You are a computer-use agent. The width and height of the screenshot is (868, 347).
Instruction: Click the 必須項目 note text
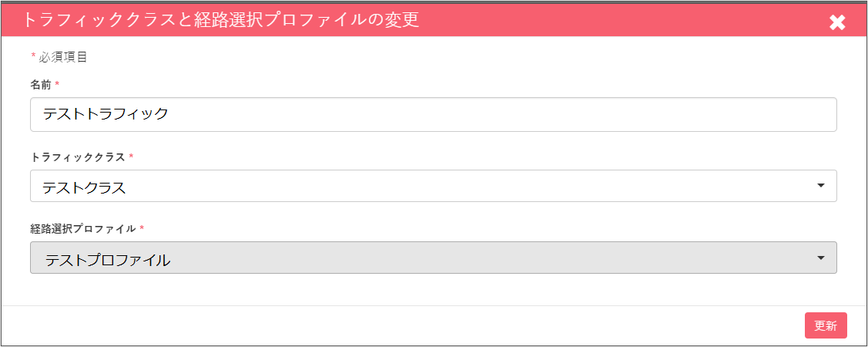click(x=62, y=57)
